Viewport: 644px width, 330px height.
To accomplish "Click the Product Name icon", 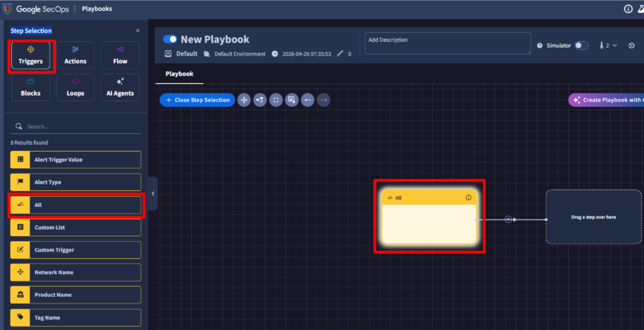I will coord(20,295).
